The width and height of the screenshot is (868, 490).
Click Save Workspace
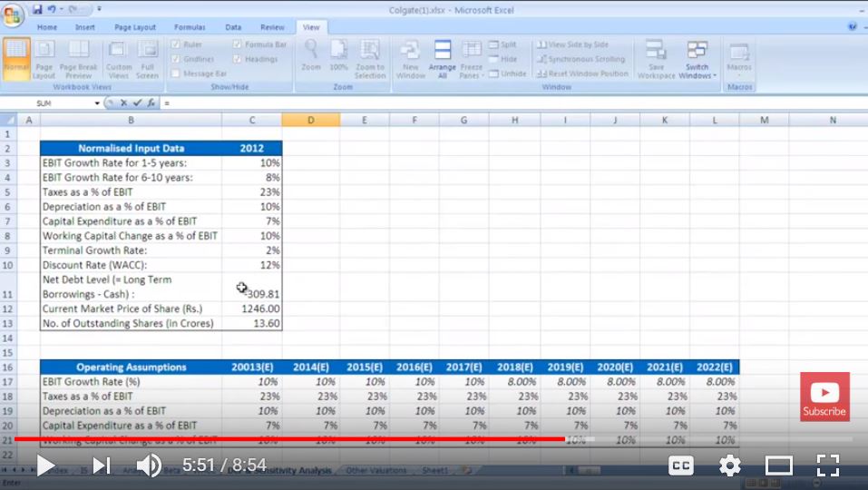point(656,59)
